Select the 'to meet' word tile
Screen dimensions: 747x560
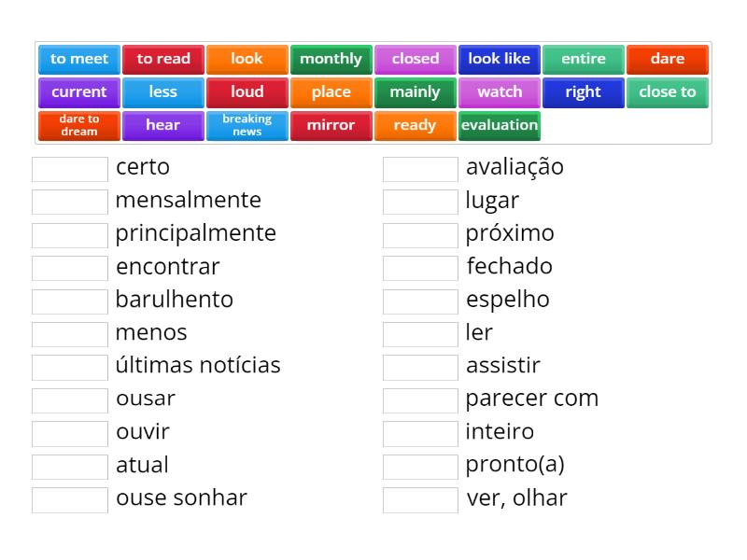[x=79, y=58]
